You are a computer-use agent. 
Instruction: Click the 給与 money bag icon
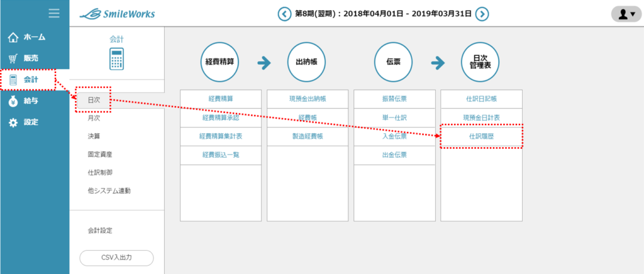point(13,101)
